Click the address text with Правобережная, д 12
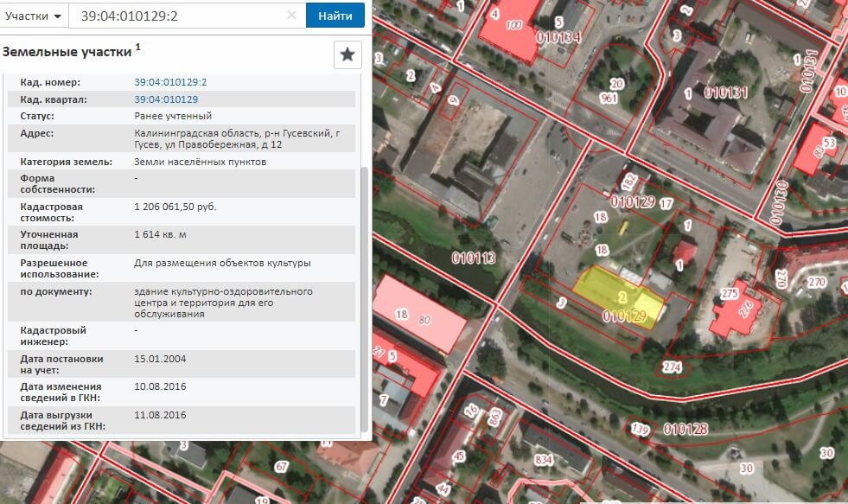This screenshot has height=504, width=848. 237,139
